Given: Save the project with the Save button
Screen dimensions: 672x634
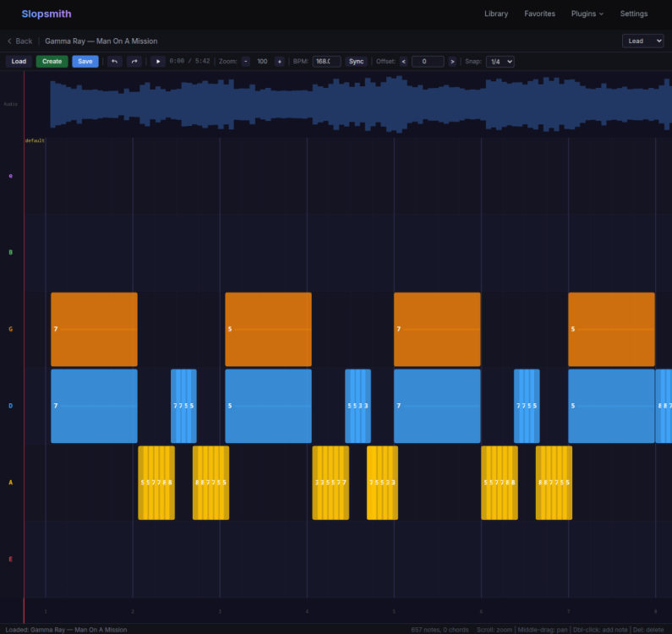Looking at the screenshot, I should (85, 62).
